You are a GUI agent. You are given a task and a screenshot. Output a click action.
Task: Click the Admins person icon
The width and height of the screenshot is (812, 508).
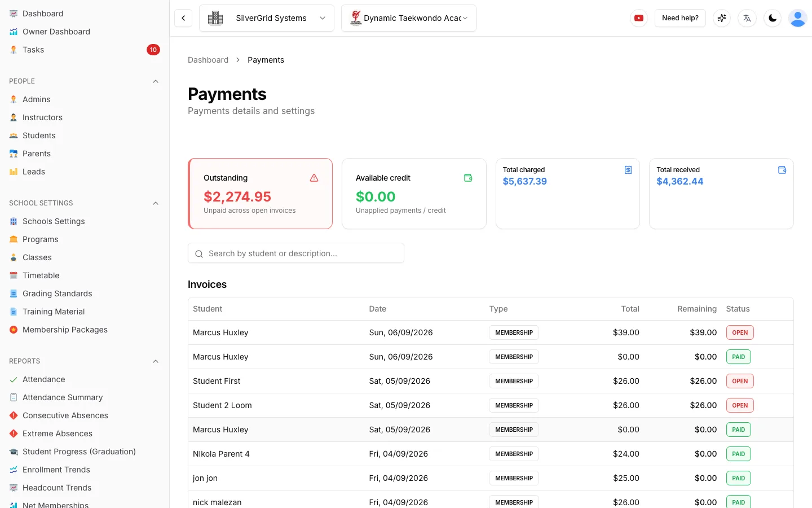point(14,99)
